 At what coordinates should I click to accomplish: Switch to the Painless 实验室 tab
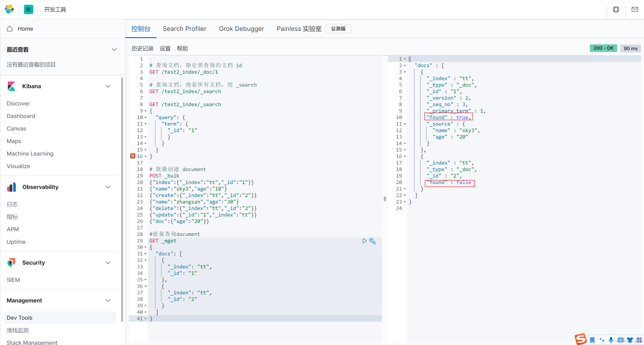coord(299,29)
